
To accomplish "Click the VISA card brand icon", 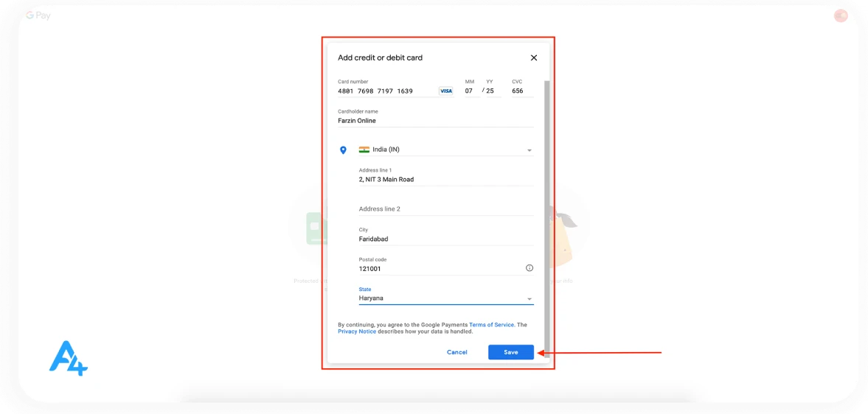I will point(445,91).
